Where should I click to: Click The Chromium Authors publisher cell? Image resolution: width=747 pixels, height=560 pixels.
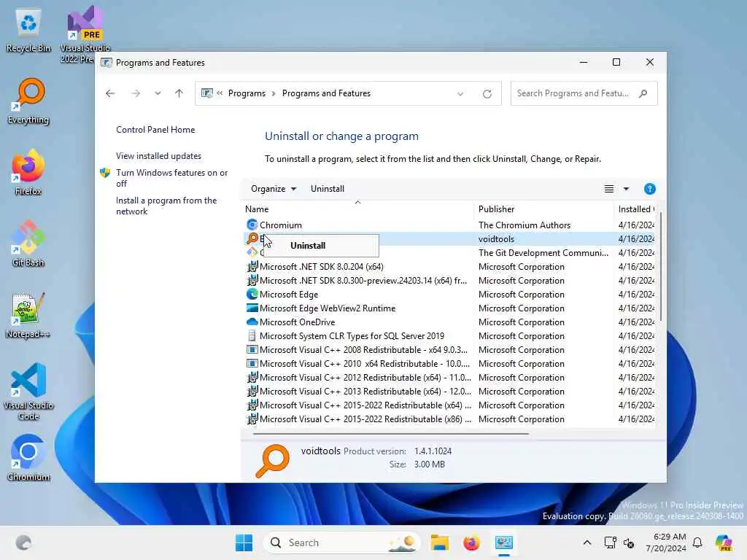coord(524,225)
